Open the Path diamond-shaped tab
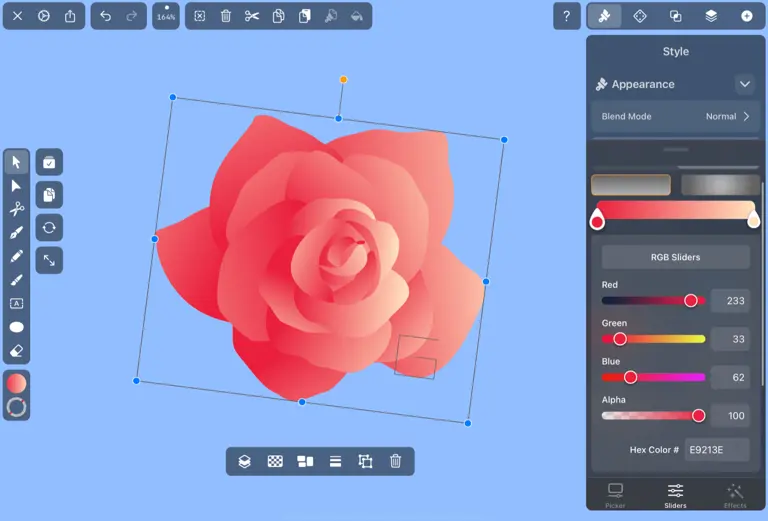 pyautogui.click(x=640, y=16)
